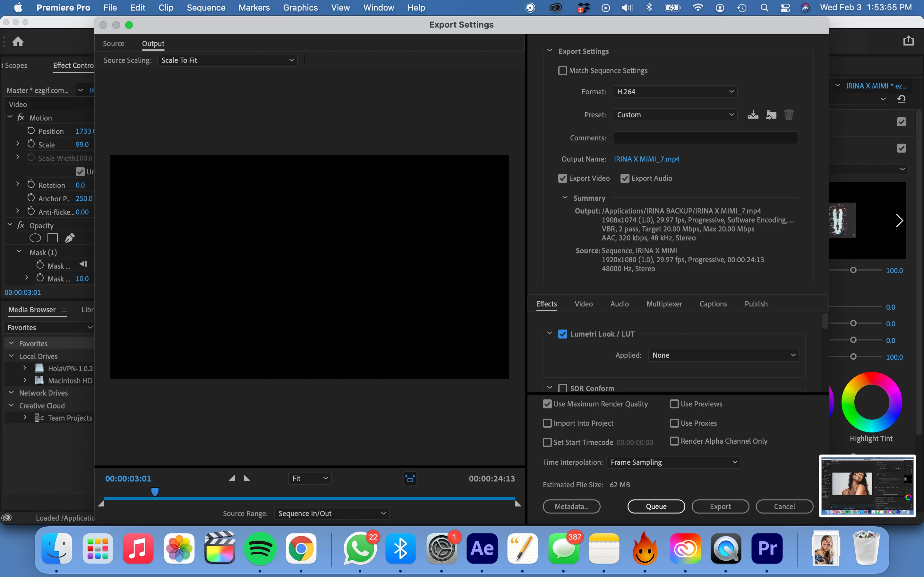This screenshot has height=577, width=924.
Task: Go to the Premiere Pro Home screen
Action: point(18,41)
